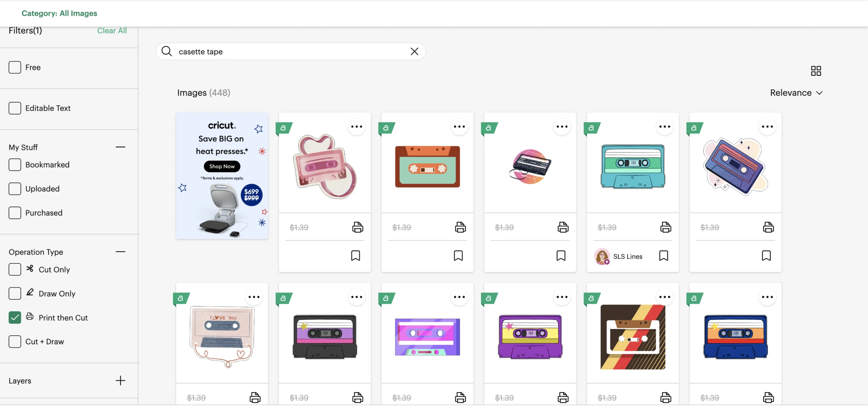Bookmark the teal cassette by SLS Lines

point(664,256)
